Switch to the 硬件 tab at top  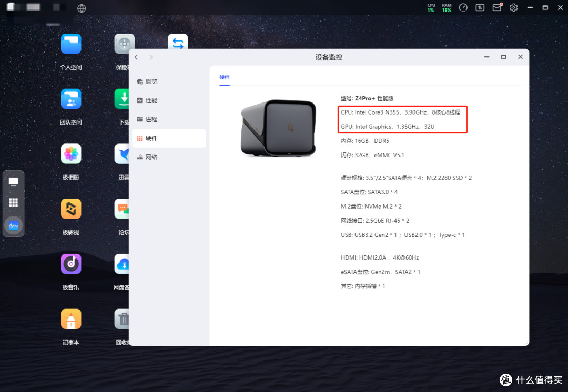pos(225,77)
